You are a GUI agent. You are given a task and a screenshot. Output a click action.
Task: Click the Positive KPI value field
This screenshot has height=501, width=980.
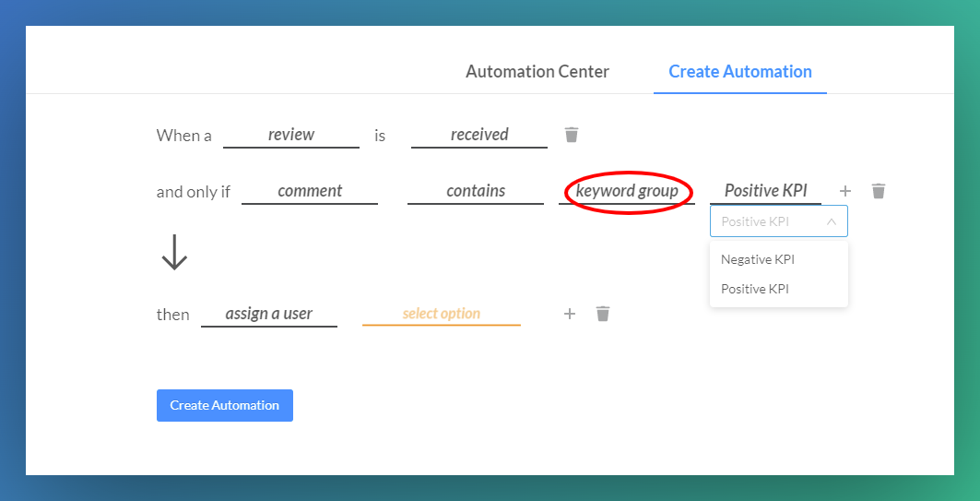765,192
